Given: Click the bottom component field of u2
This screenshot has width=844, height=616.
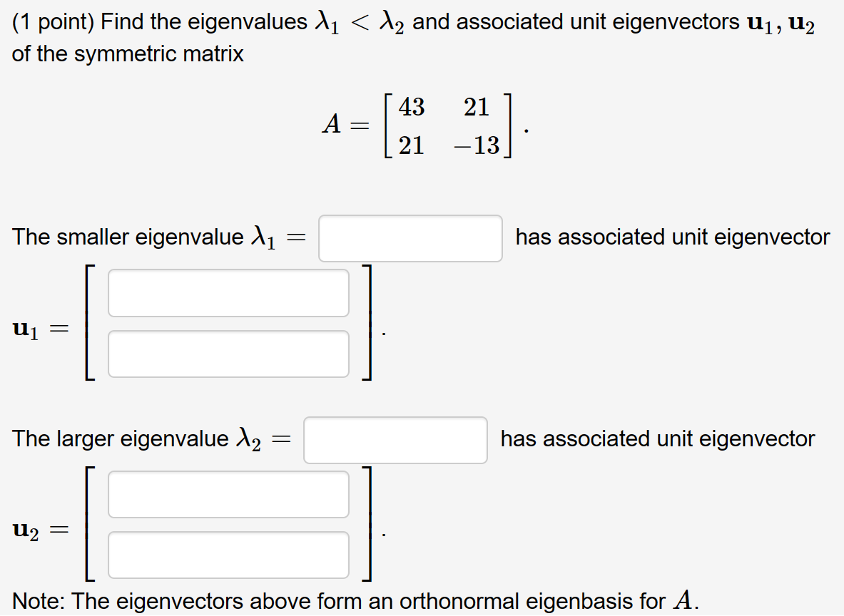Looking at the screenshot, I should click(228, 555).
